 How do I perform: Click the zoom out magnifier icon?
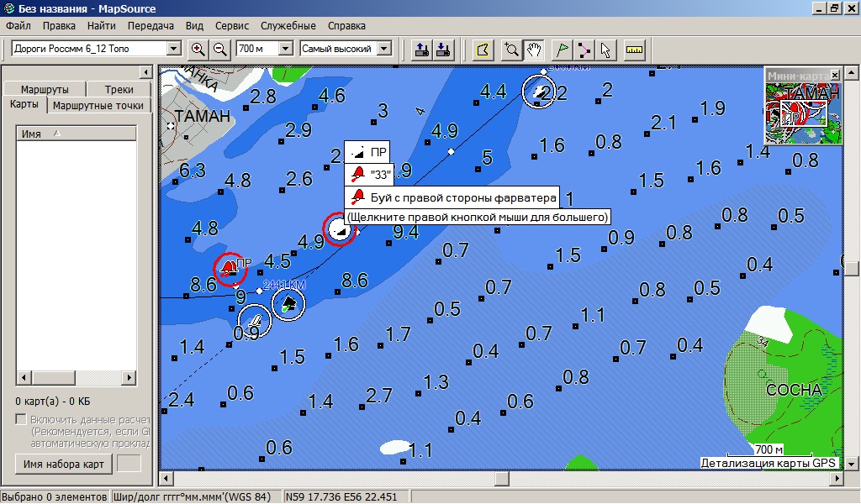(x=220, y=50)
